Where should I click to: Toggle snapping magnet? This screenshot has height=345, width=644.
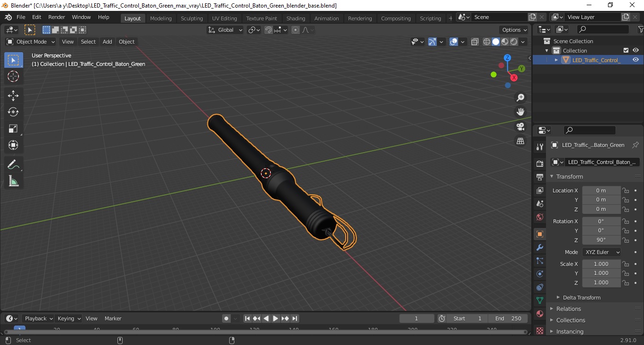(x=268, y=30)
